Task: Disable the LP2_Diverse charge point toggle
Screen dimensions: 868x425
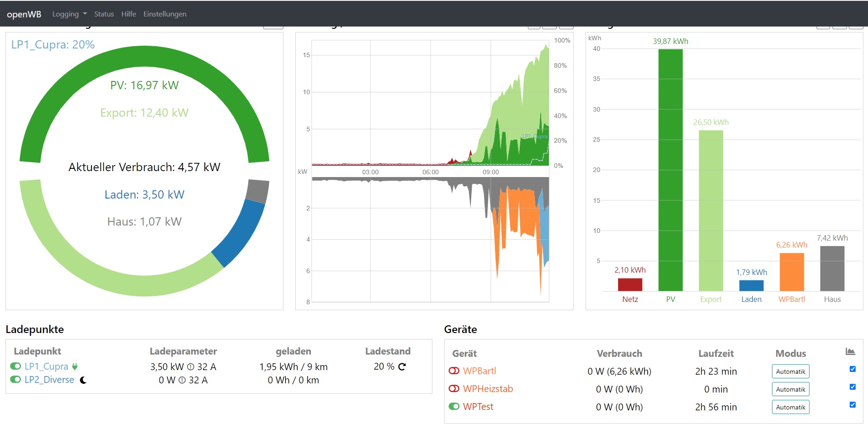Action: click(x=16, y=380)
